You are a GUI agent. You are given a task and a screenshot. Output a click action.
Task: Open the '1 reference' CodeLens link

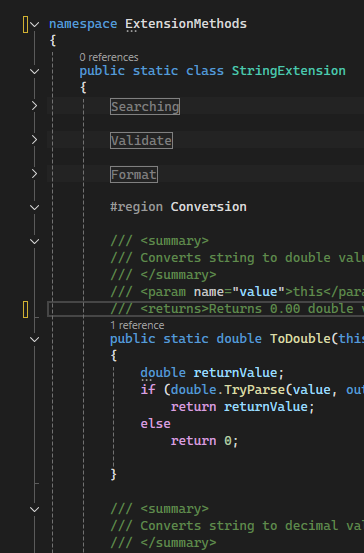coord(137,325)
